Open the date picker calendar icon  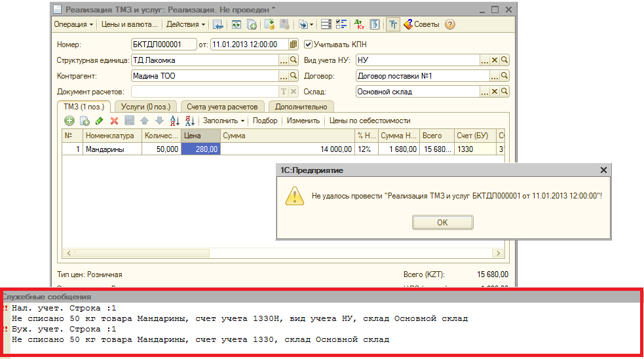[294, 45]
